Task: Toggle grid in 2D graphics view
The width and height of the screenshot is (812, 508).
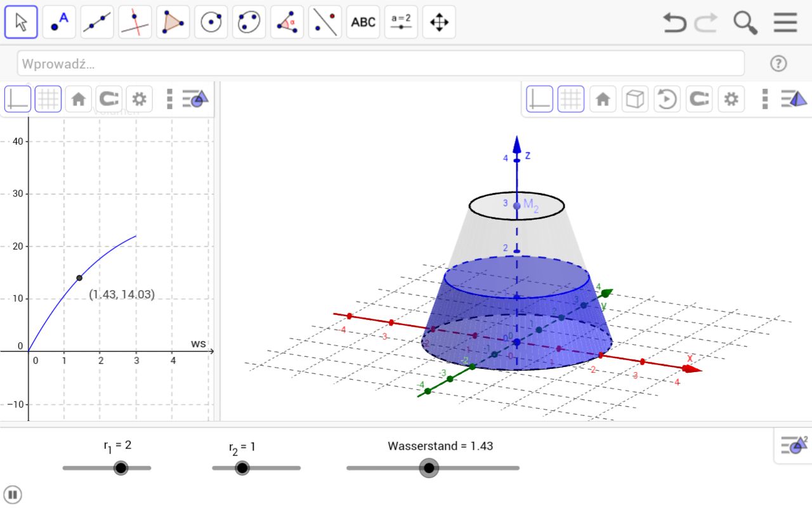Action: (48, 99)
